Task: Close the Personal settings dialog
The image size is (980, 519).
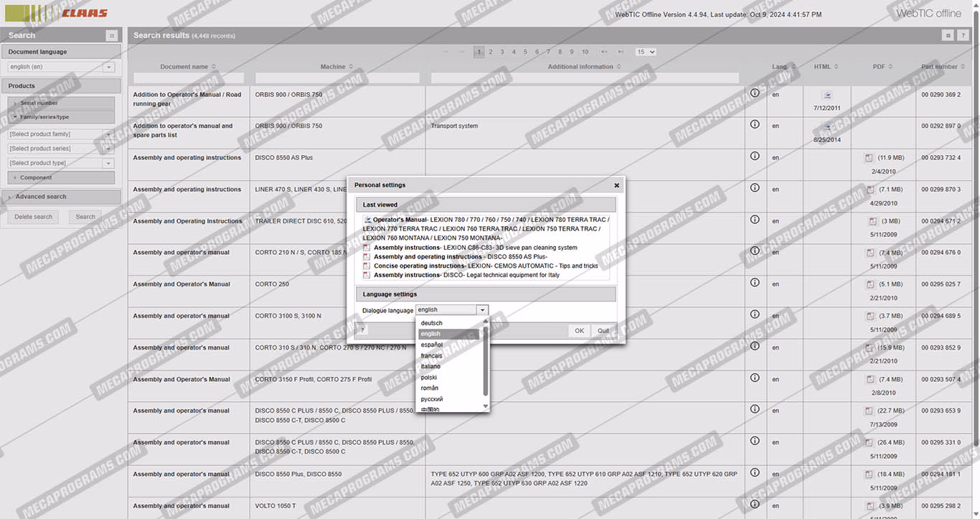Action: 616,185
